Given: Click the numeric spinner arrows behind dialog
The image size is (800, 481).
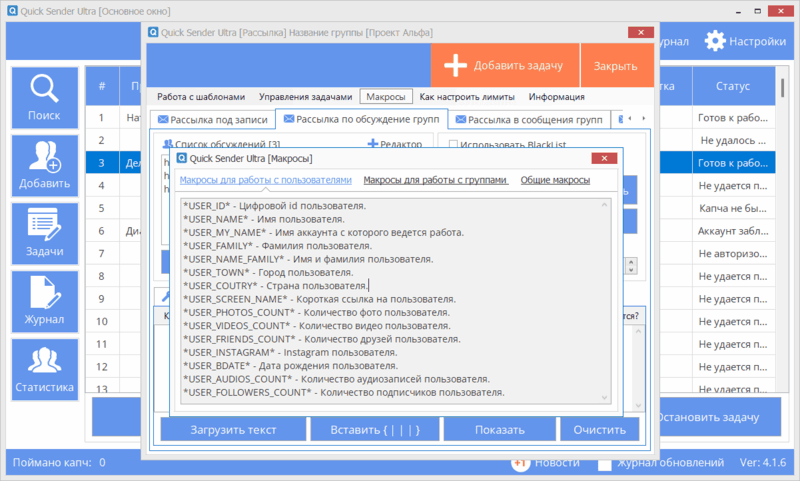Looking at the screenshot, I should (x=632, y=266).
